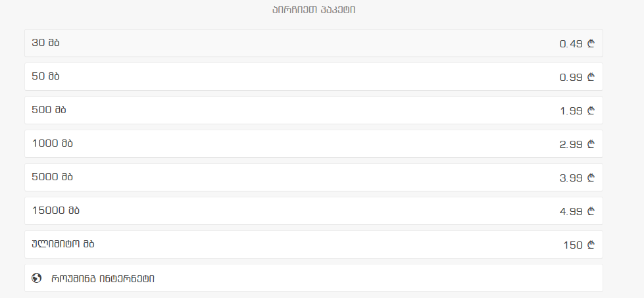Pick the 15000 მბ package label
644x298 pixels.
click(55, 211)
